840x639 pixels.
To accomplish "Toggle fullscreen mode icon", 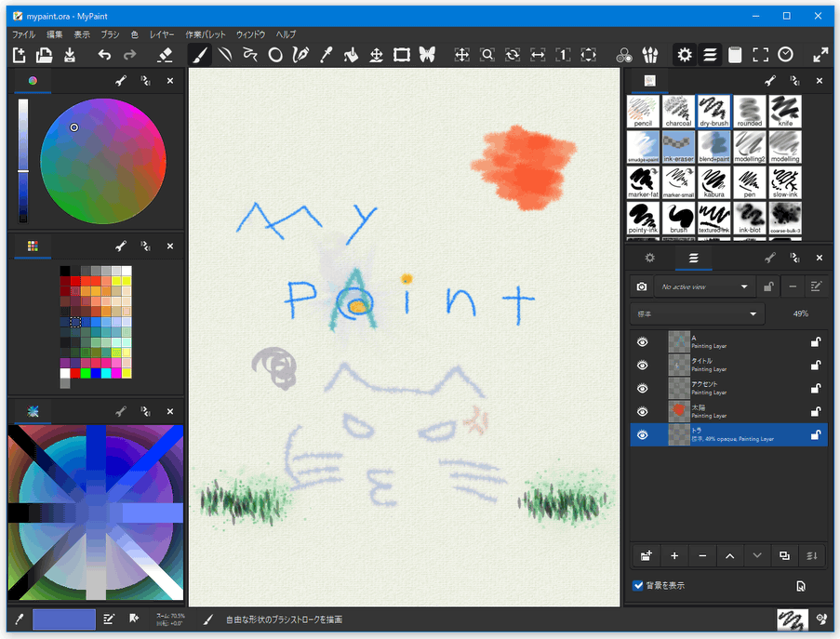I will tap(761, 55).
